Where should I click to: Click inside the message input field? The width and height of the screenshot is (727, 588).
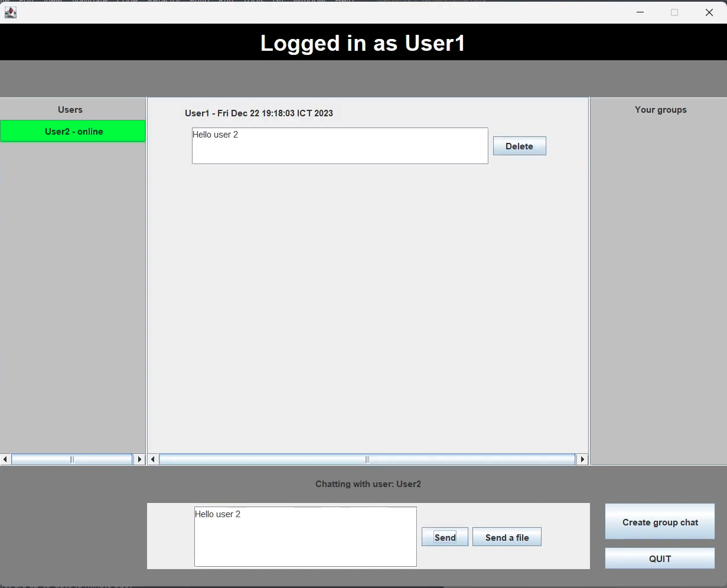(x=305, y=536)
